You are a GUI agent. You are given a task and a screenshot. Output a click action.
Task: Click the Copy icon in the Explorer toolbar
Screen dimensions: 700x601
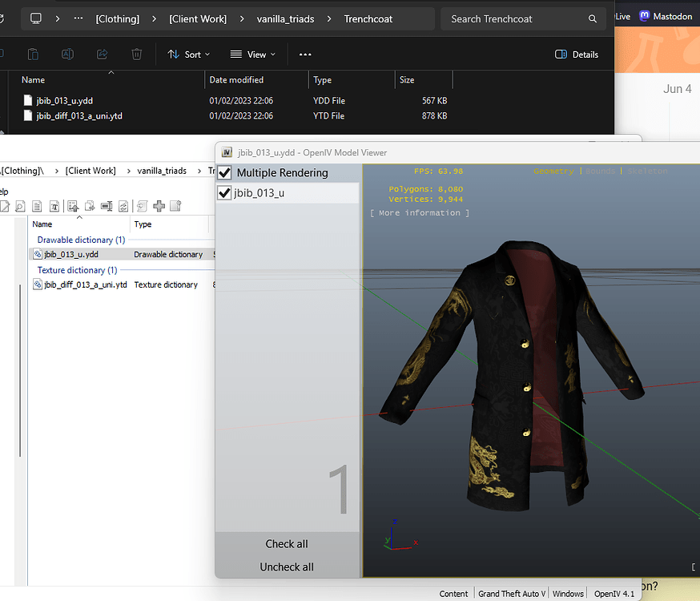pyautogui.click(x=31, y=54)
